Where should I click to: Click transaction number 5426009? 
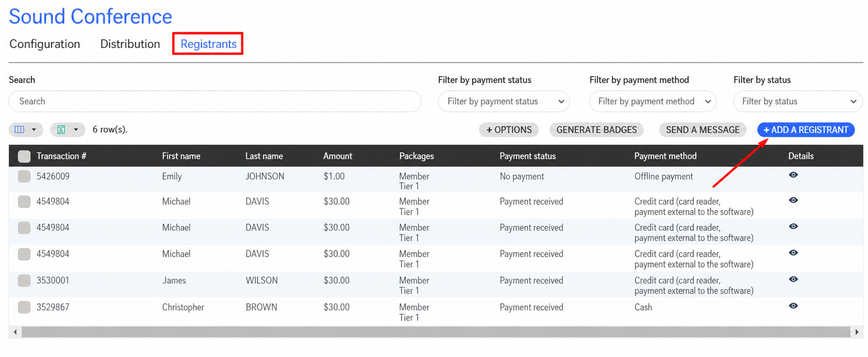pyautogui.click(x=53, y=176)
